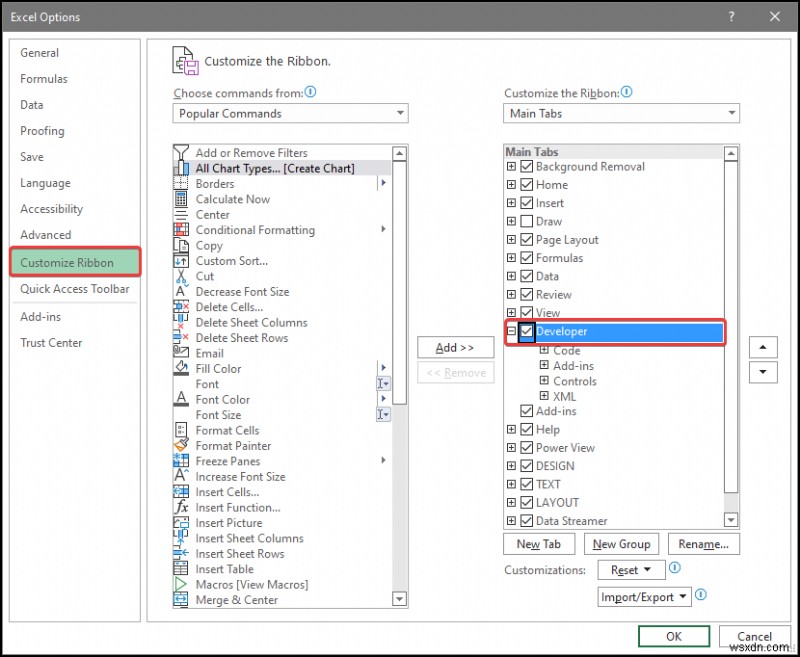Viewport: 800px width, 657px height.
Task: Select the Conditional Formatting command icon
Action: 184,230
